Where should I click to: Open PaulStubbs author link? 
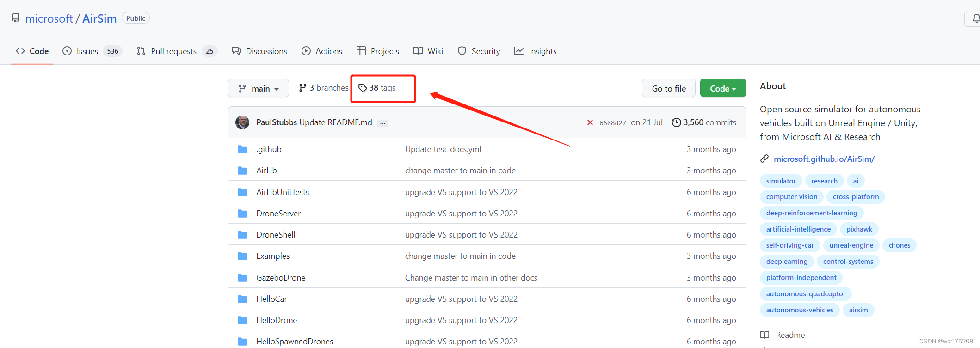click(x=277, y=122)
